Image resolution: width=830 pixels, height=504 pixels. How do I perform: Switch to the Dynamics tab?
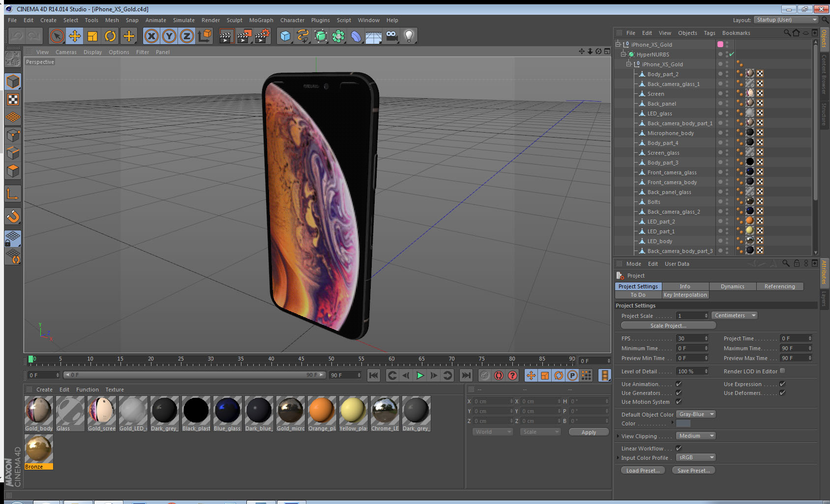click(x=732, y=286)
